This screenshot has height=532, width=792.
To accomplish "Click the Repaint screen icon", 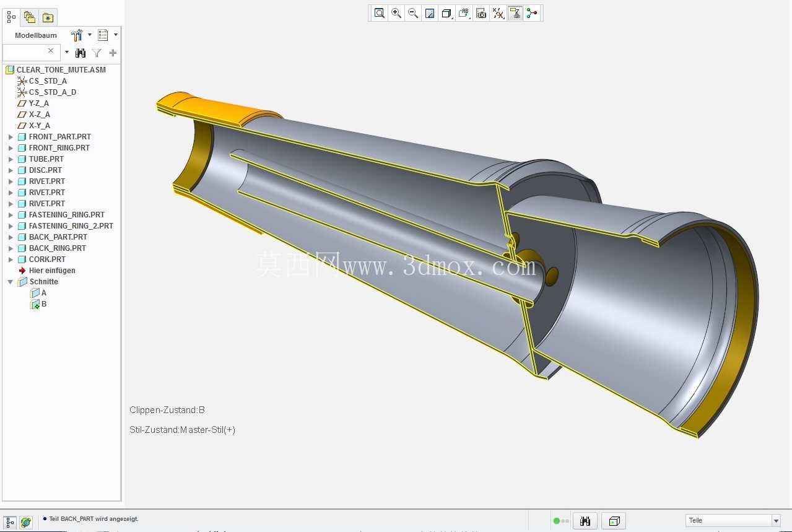I will 430,13.
